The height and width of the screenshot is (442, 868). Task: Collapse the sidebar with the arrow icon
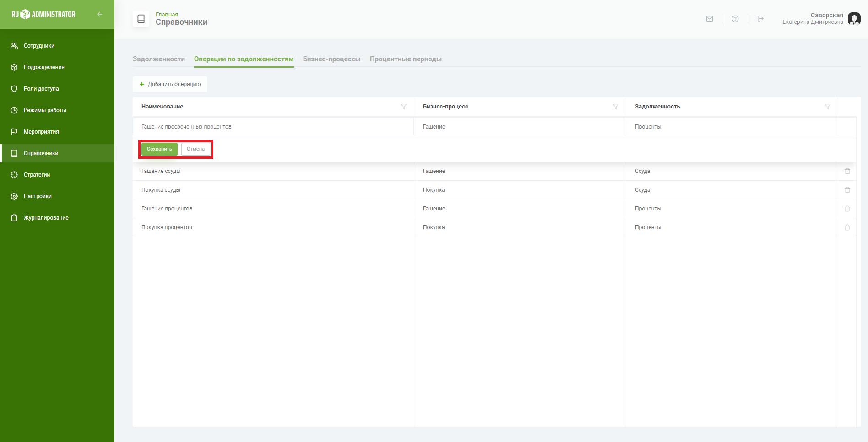click(100, 14)
